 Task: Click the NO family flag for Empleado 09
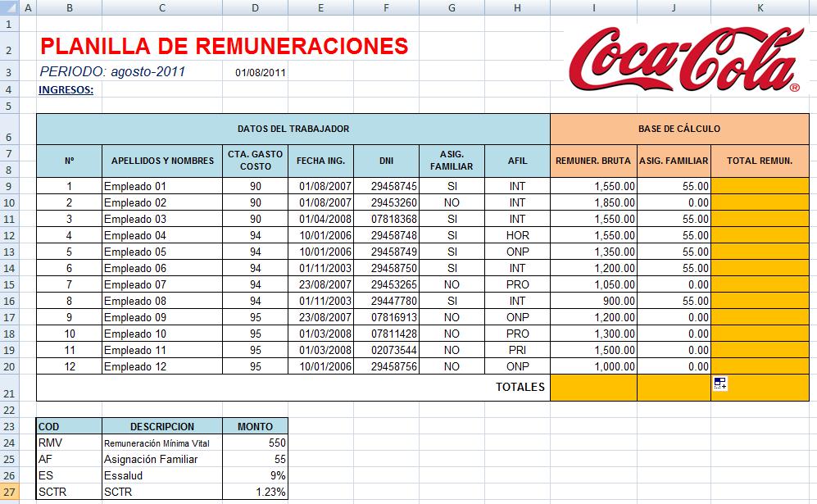[452, 317]
